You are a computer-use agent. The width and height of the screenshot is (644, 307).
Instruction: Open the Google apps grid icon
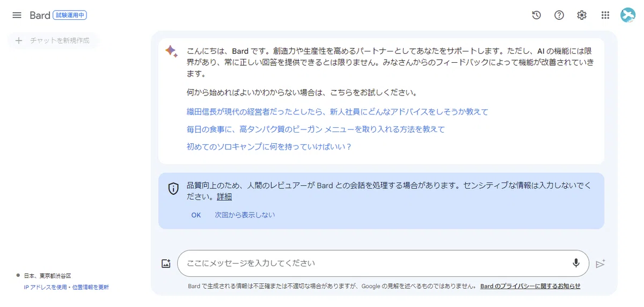coord(605,15)
